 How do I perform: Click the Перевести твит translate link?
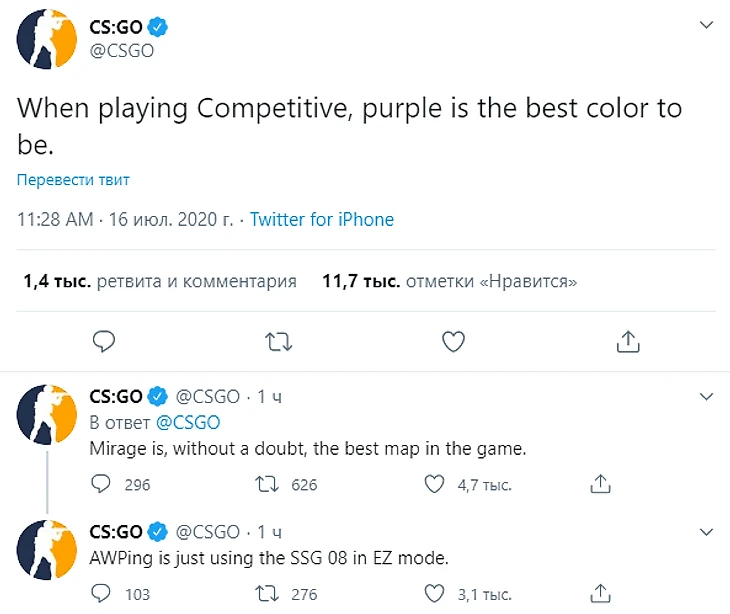73,180
